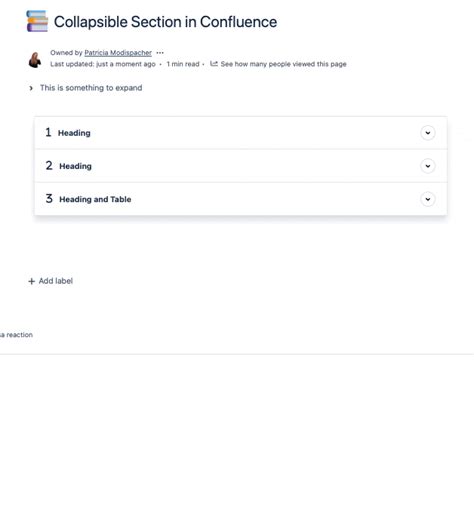Screen dimensions: 474x522
Task: Open Patricia Modispacher's avatar photo
Action: pos(35,60)
